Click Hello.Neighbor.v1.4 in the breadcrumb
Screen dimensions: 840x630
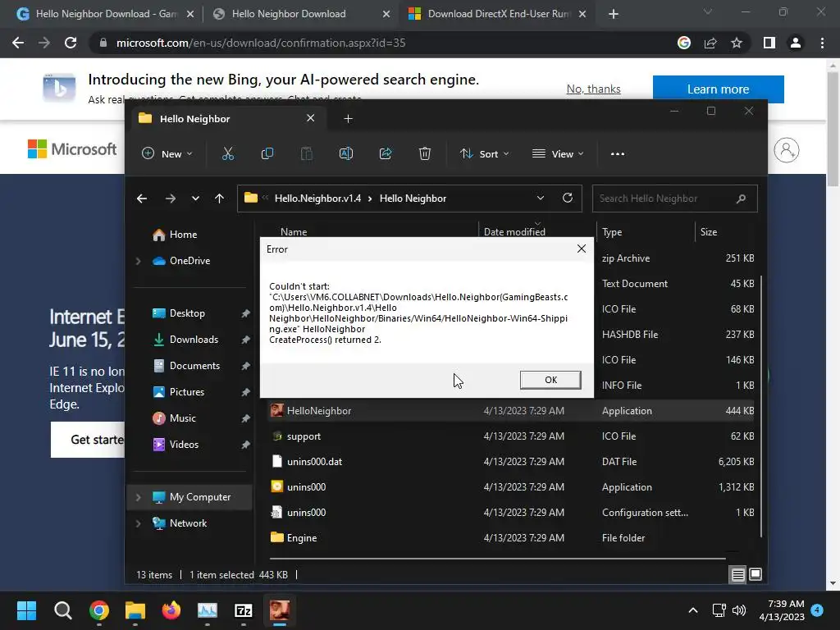tap(317, 199)
